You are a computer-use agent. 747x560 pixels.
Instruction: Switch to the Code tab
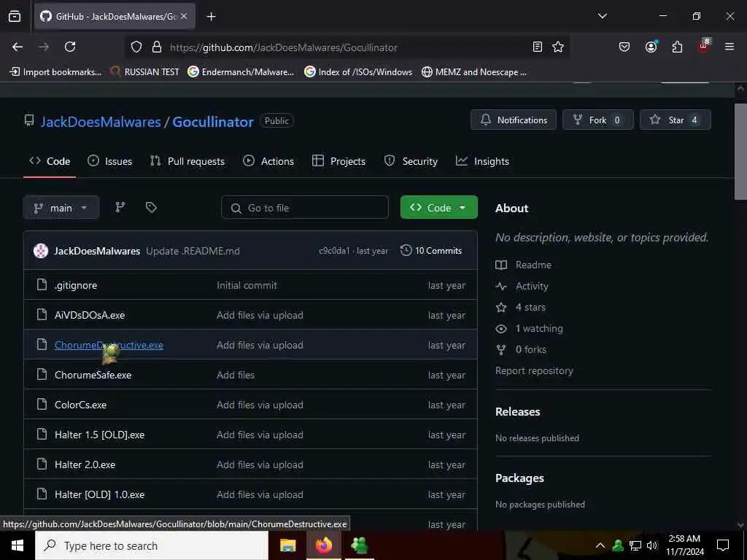(50, 161)
